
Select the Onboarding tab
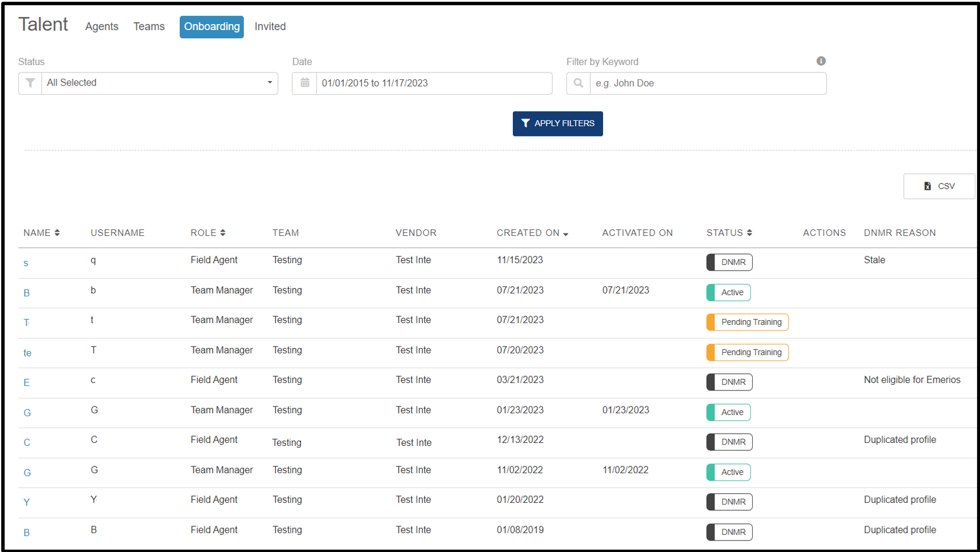click(x=212, y=27)
